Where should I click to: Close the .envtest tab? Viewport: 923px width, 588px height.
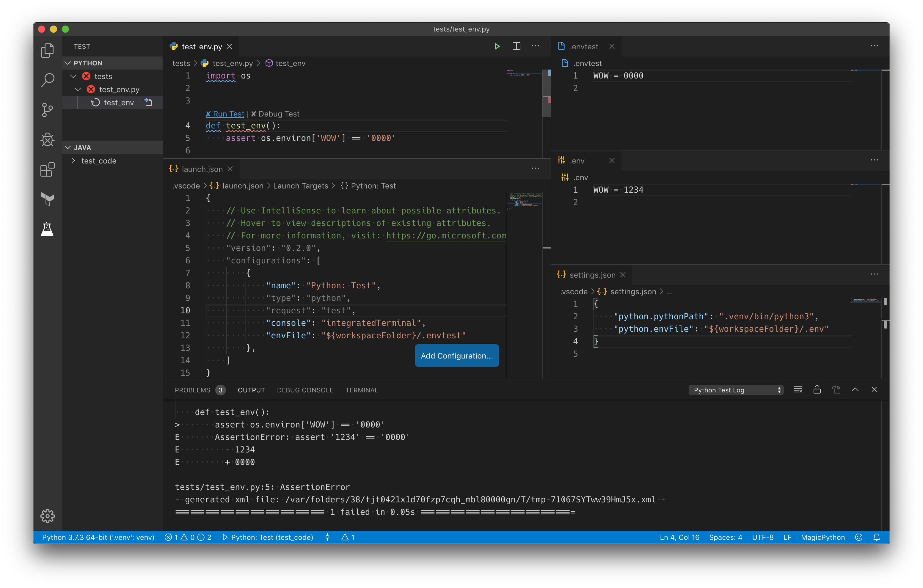pyautogui.click(x=612, y=46)
